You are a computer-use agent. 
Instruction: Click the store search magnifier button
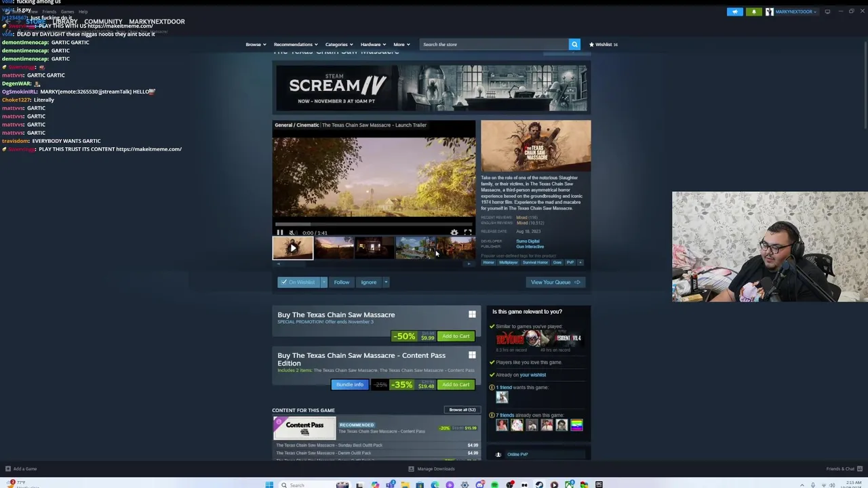click(x=574, y=44)
